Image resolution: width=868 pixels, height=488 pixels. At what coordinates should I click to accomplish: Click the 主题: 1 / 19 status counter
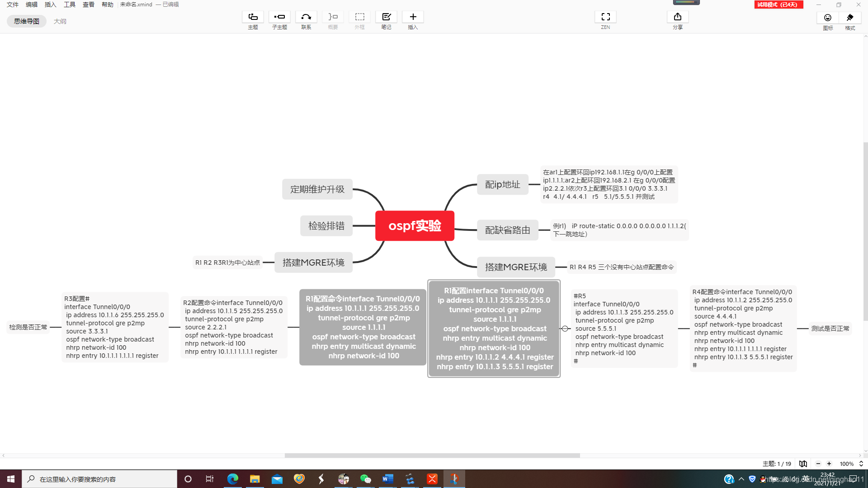pos(777,464)
